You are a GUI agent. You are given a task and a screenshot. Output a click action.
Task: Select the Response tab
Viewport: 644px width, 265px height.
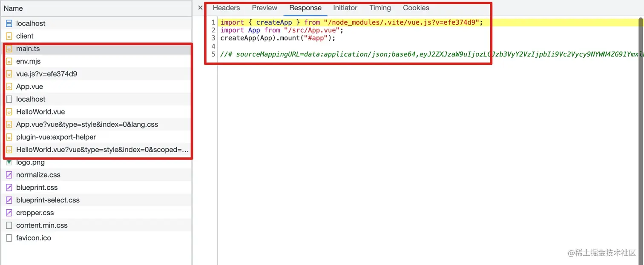pos(305,8)
